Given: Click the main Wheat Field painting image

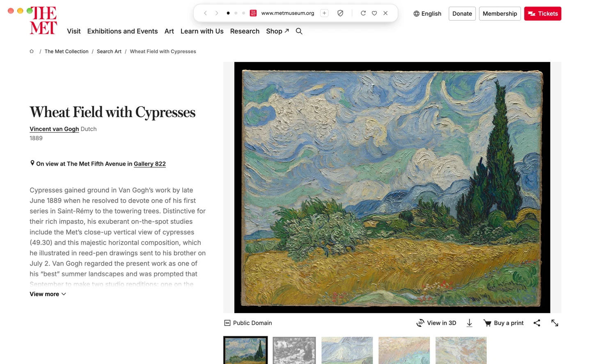Looking at the screenshot, I should point(392,187).
